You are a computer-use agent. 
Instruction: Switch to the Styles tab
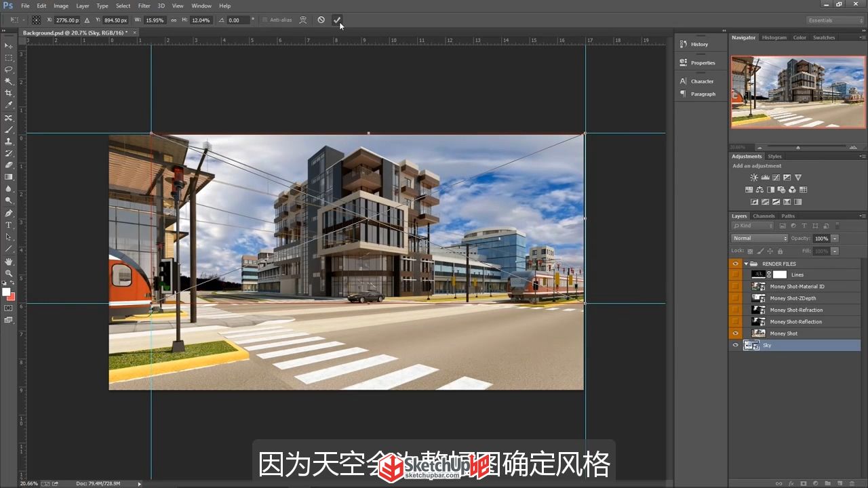coord(774,157)
